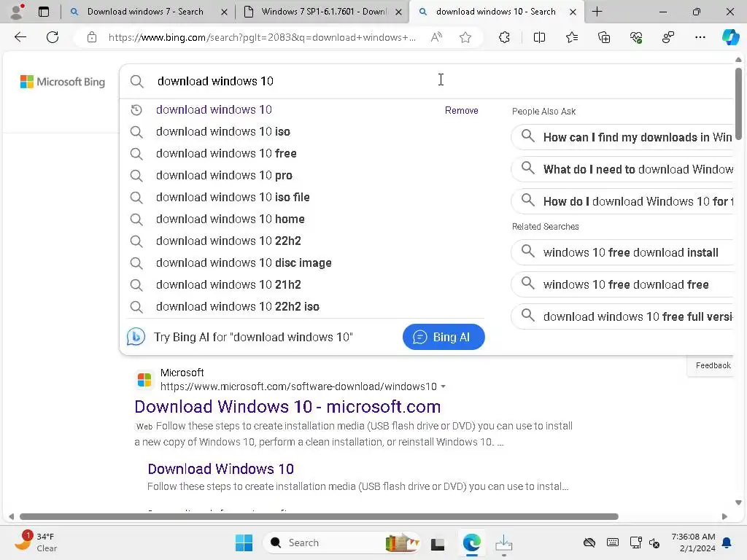Open the weather widget showing 34°F

point(36,542)
